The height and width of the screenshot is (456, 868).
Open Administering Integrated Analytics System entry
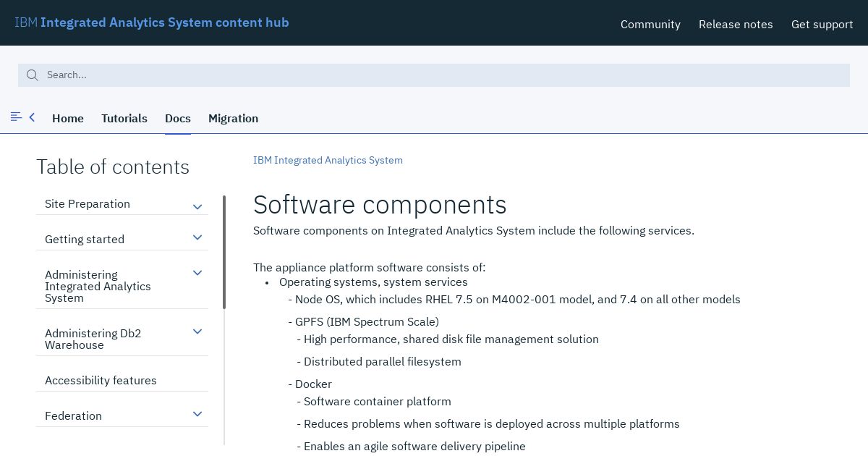98,286
